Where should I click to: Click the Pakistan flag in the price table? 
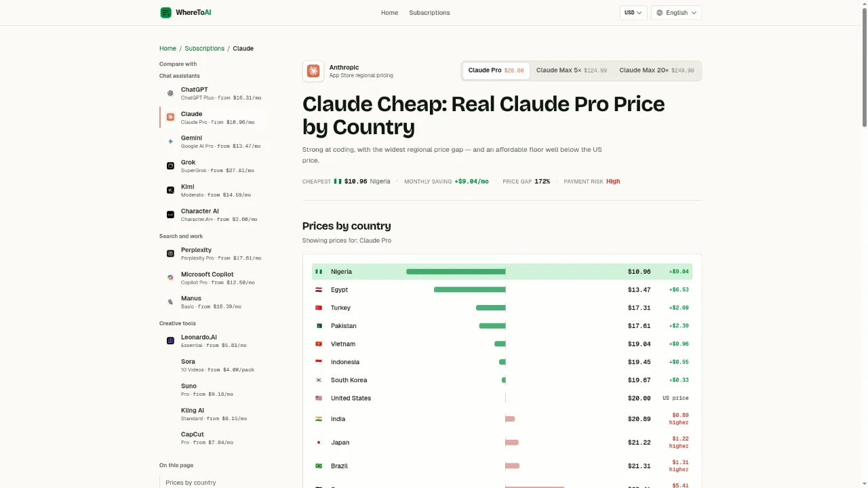click(x=319, y=326)
